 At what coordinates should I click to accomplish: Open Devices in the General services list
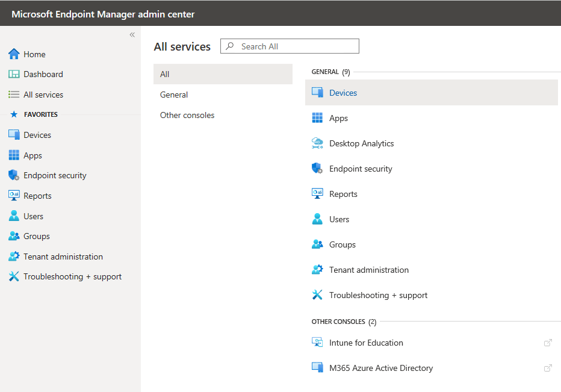point(343,93)
